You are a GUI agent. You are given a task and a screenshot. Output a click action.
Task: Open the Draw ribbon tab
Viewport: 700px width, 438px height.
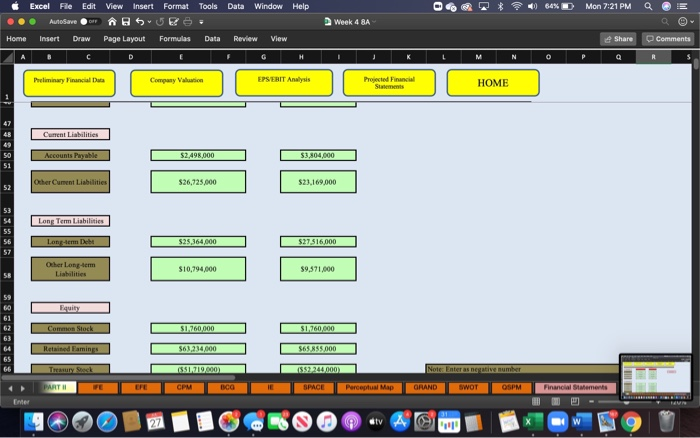pos(81,39)
